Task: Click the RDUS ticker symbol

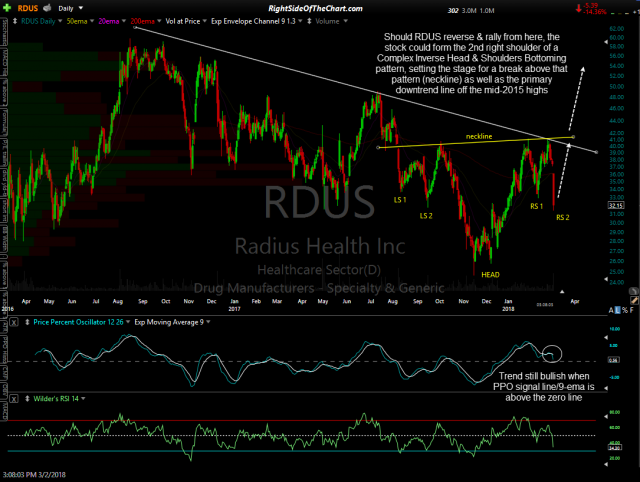Action: point(28,8)
